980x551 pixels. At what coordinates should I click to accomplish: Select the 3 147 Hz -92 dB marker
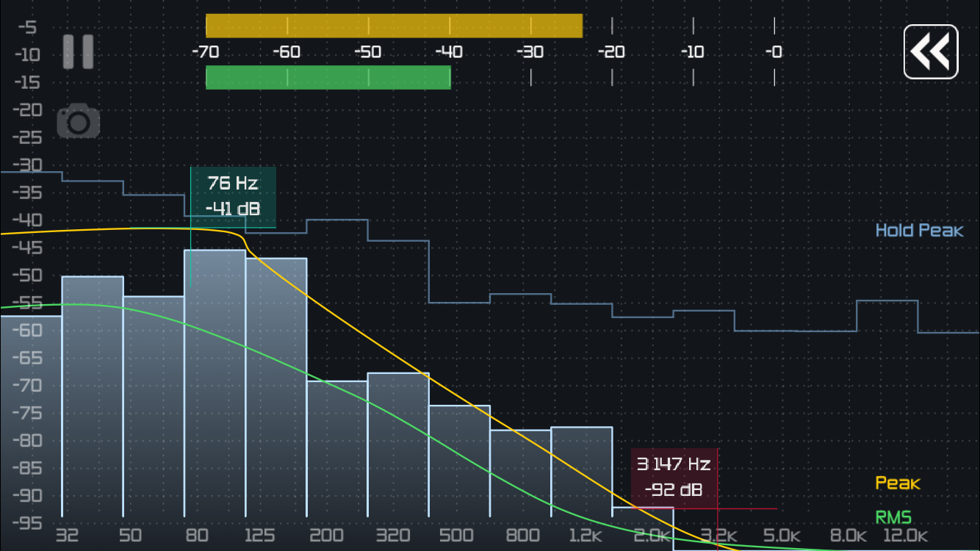click(674, 478)
